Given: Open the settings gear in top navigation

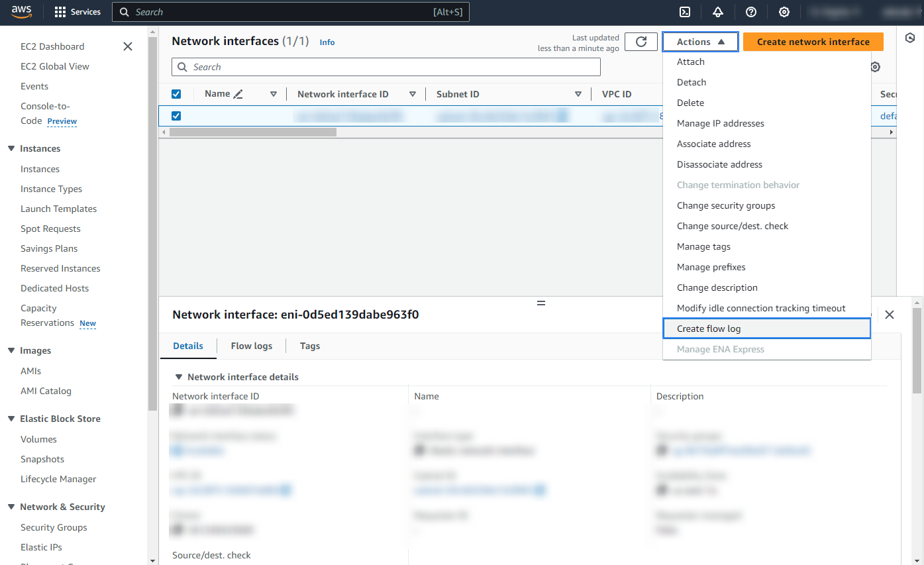Looking at the screenshot, I should [784, 12].
